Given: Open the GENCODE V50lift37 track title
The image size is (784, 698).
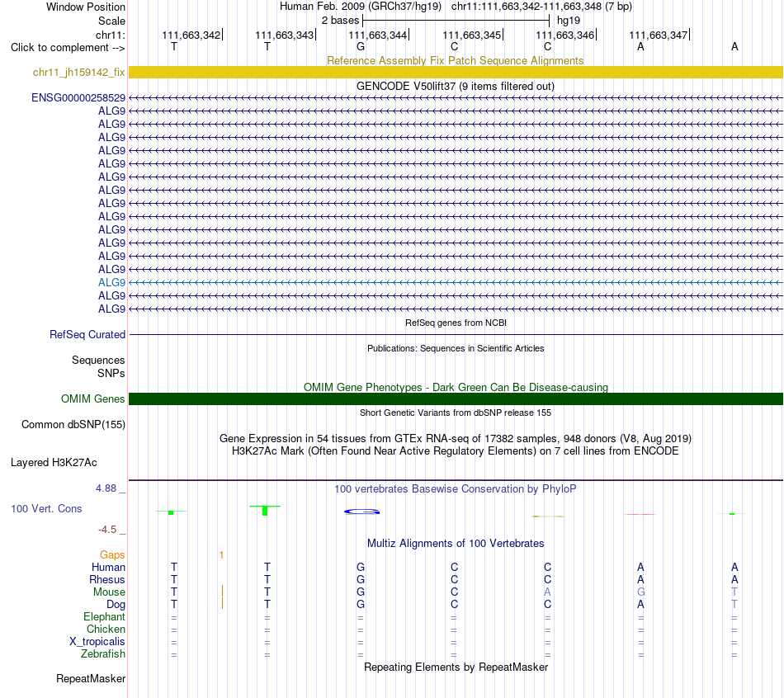Looking at the screenshot, I should pyautogui.click(x=455, y=86).
